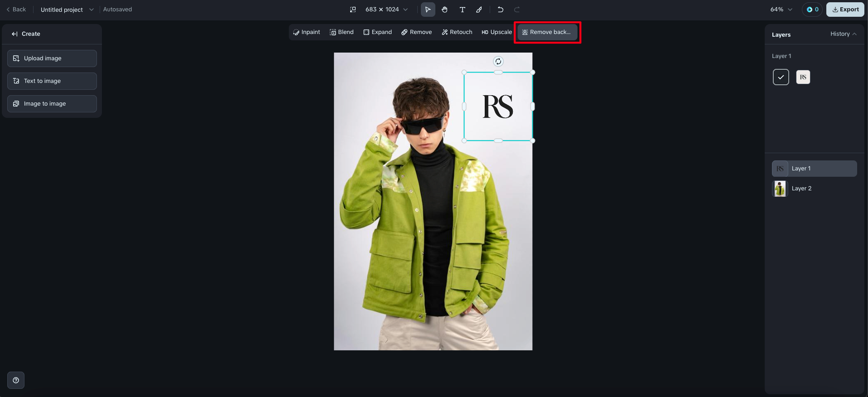Click the Autosaved status text
The width and height of the screenshot is (868, 397).
pyautogui.click(x=118, y=10)
